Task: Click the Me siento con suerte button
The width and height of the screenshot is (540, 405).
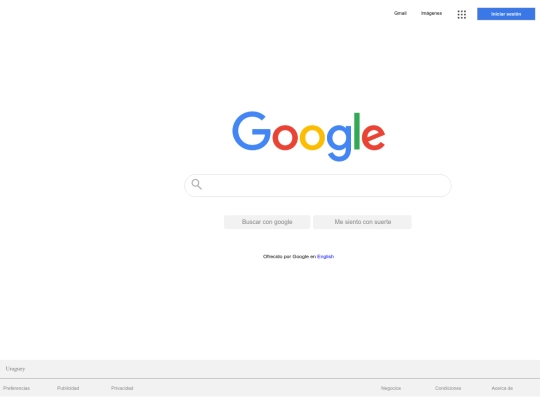Action: 362,222
